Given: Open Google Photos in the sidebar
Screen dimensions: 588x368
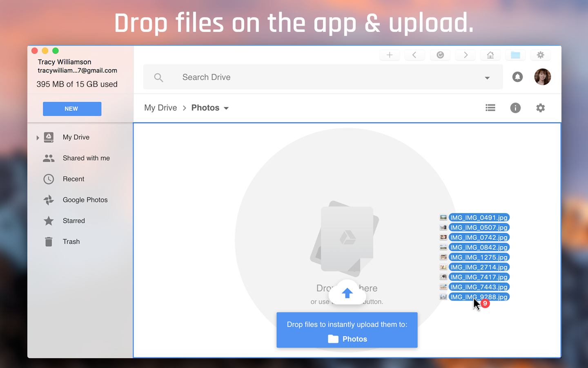Looking at the screenshot, I should [85, 200].
